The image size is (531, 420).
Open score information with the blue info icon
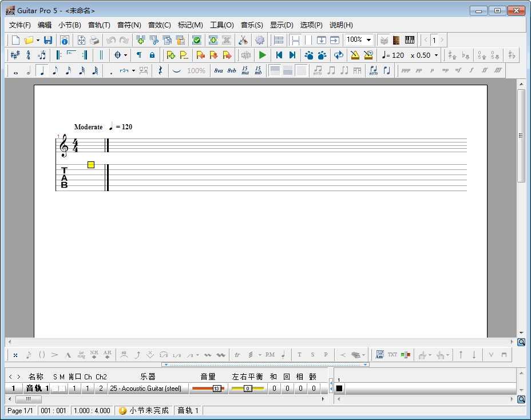tap(64, 40)
